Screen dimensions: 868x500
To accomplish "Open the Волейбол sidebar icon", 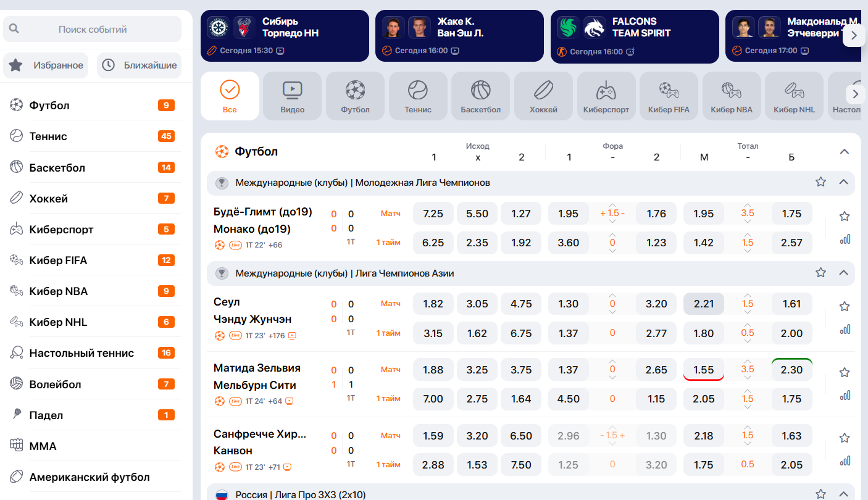I will [16, 384].
